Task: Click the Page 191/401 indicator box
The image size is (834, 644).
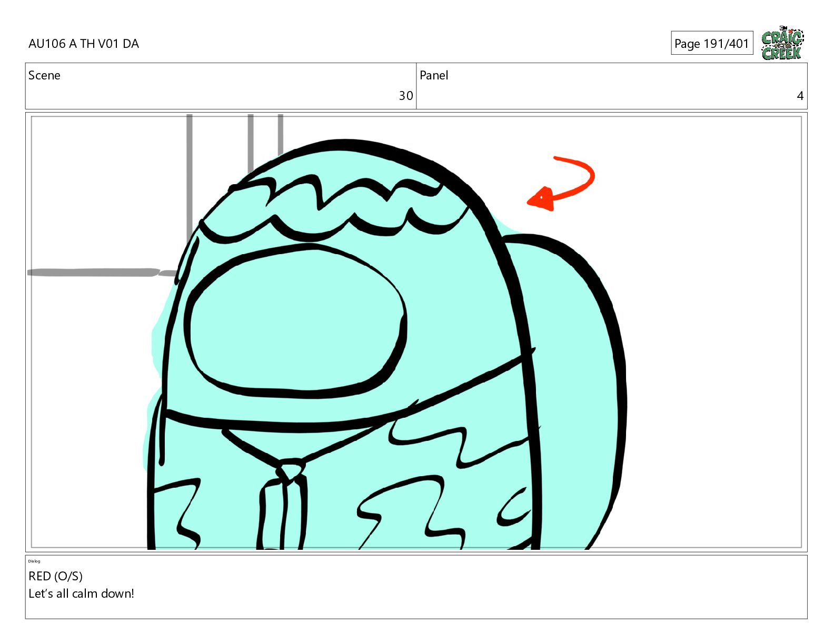Action: (x=712, y=43)
